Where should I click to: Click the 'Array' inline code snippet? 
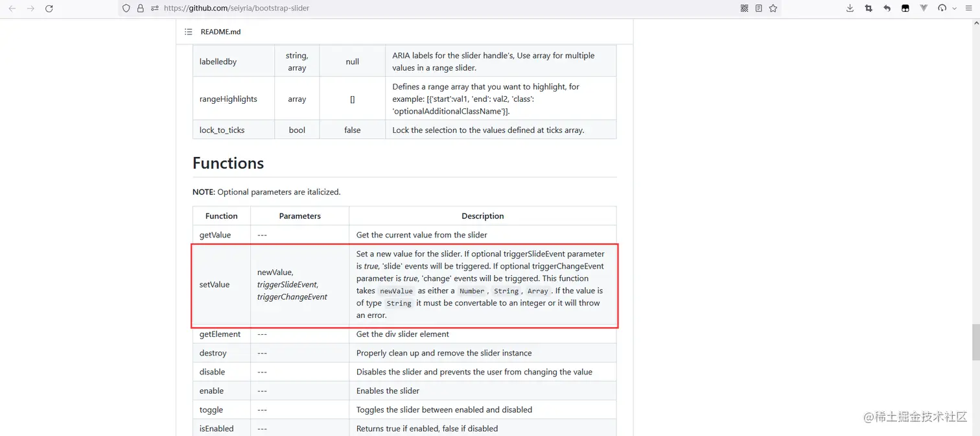click(537, 291)
